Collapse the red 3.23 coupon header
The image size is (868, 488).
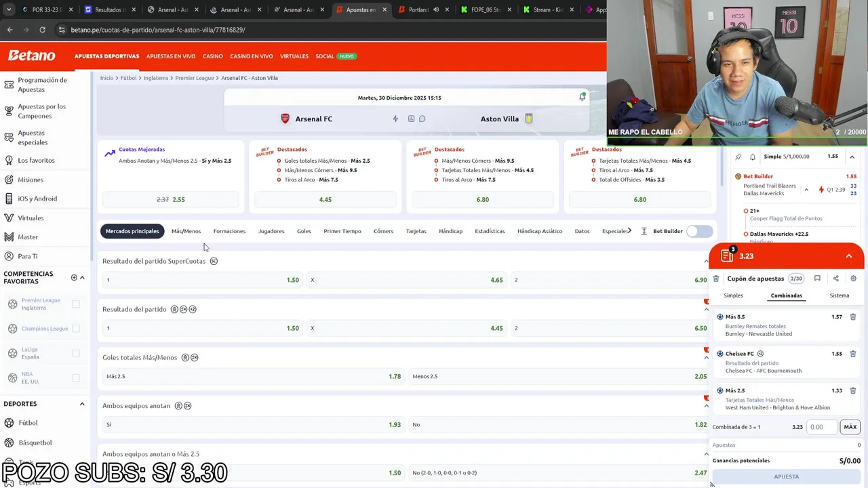click(849, 256)
